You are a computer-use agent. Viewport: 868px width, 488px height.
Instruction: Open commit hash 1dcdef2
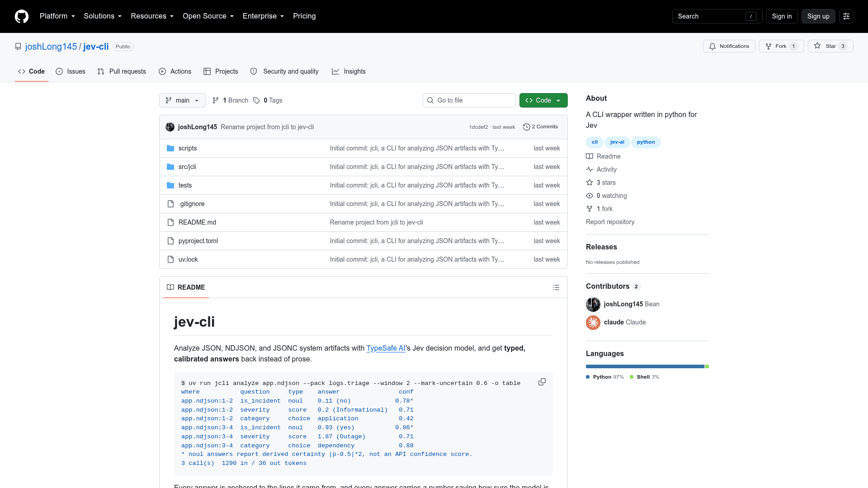478,127
